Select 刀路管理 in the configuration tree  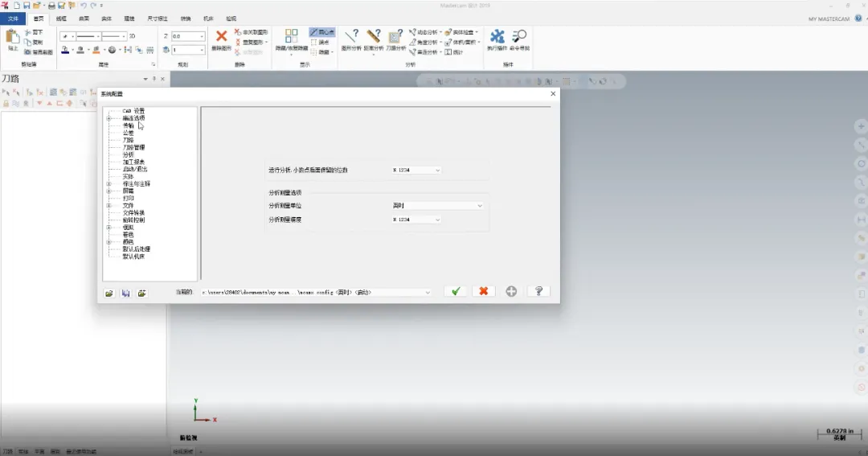[133, 147]
